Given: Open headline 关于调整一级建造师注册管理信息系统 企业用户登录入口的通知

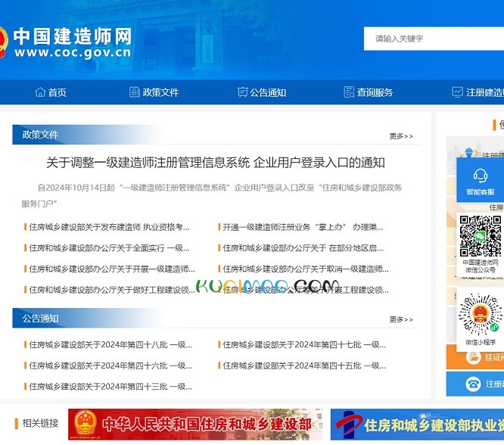Looking at the screenshot, I should (x=216, y=163).
